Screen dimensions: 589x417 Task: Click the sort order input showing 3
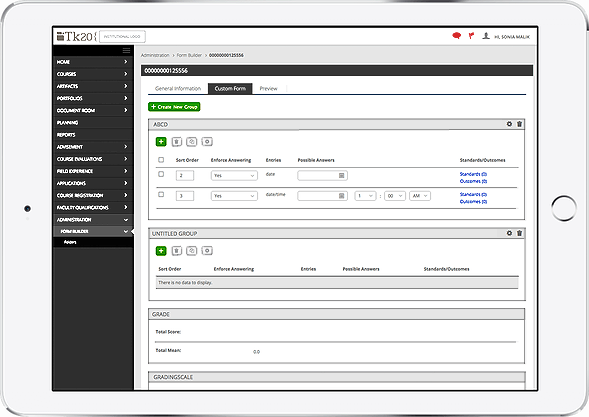coord(185,196)
